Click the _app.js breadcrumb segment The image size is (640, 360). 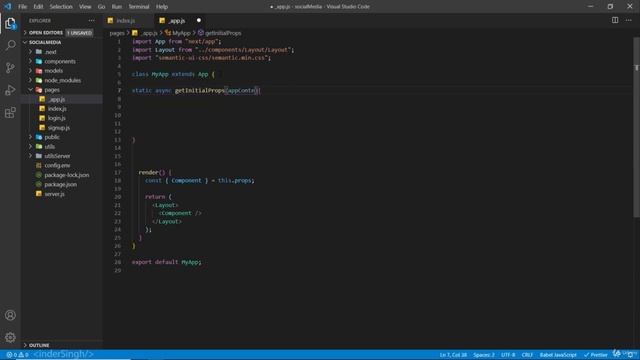pos(145,33)
